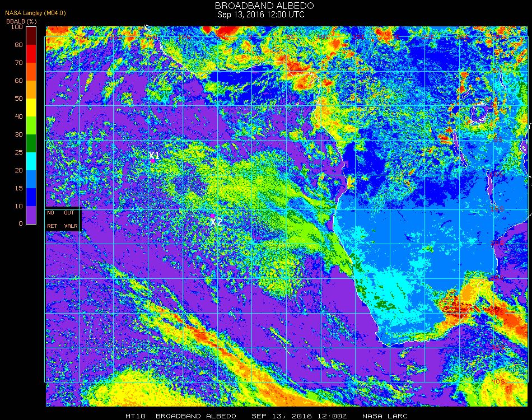Viewport: 532px width, 420px height.
Task: Click the 15S latitude label
Action: click(497, 209)
